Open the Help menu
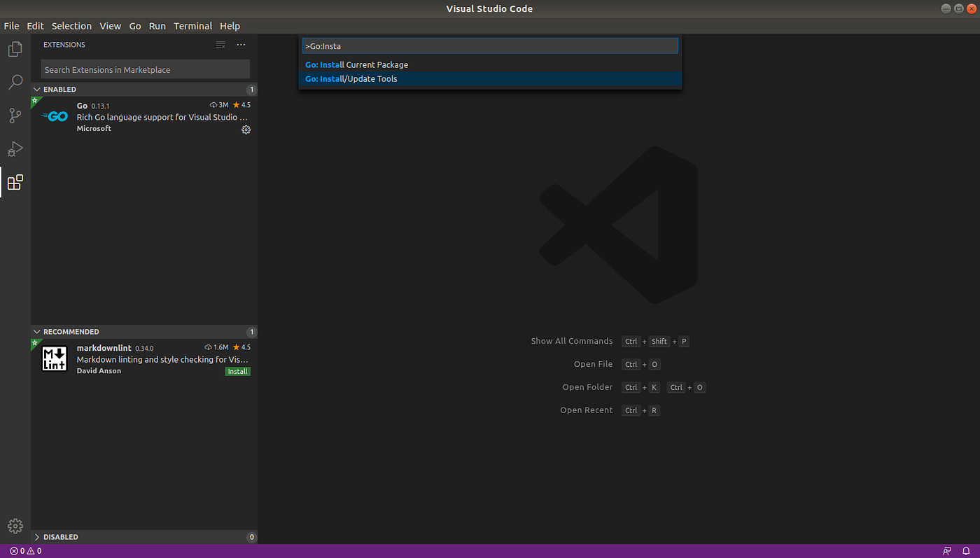980x558 pixels. pos(230,26)
